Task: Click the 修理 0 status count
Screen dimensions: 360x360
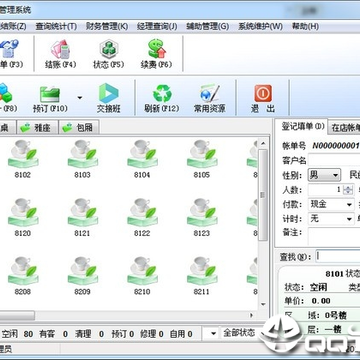Action: pyautogui.click(x=152, y=333)
